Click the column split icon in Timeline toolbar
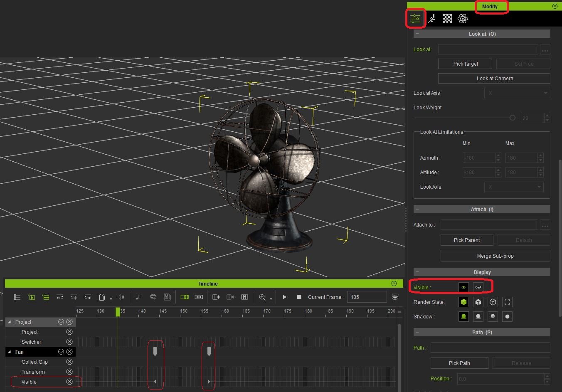The height and width of the screenshot is (392, 562). click(x=244, y=297)
